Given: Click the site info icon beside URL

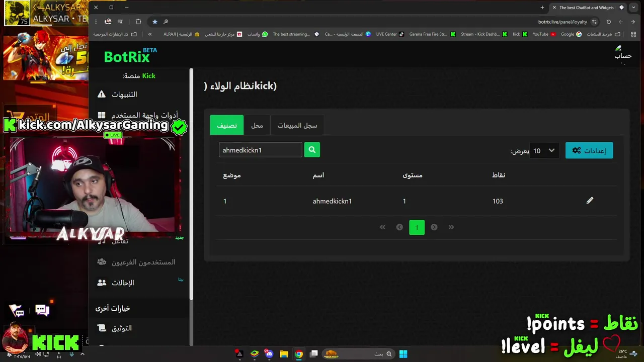Looking at the screenshot, I should 594,22.
